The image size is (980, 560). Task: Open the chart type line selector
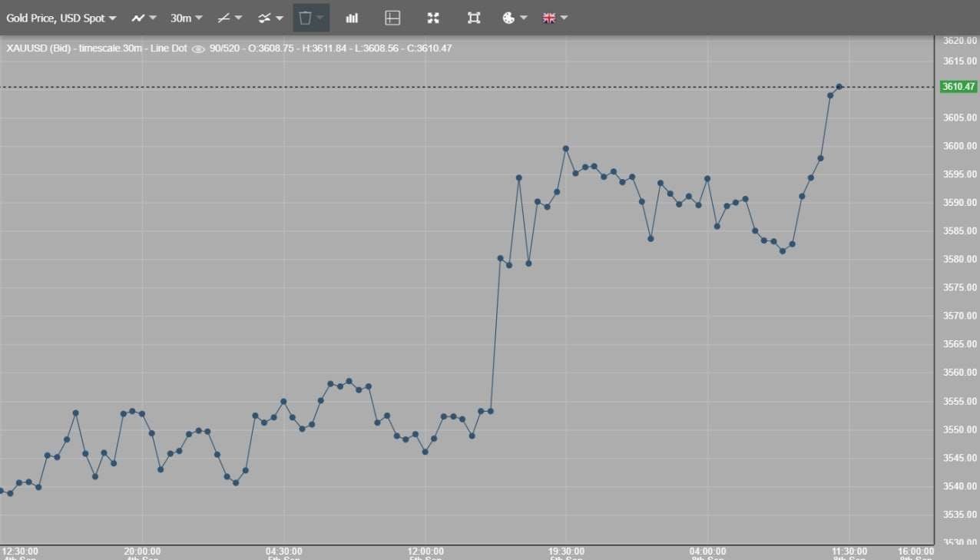(143, 18)
